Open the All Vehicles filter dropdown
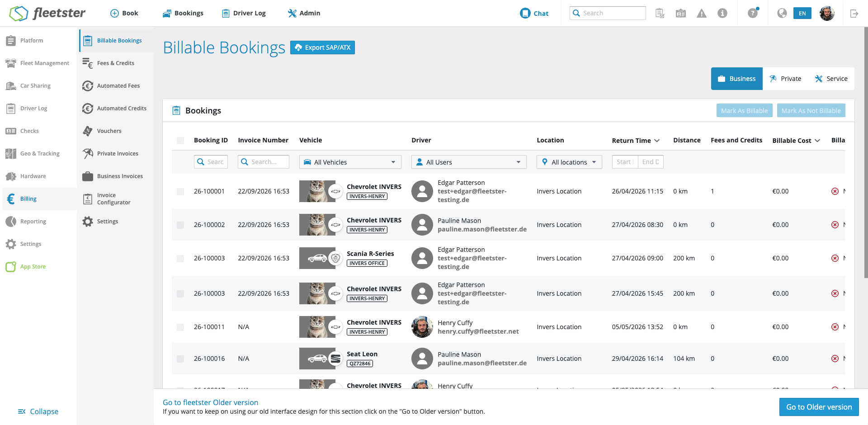Screen dimensions: 868x425 click(x=350, y=162)
